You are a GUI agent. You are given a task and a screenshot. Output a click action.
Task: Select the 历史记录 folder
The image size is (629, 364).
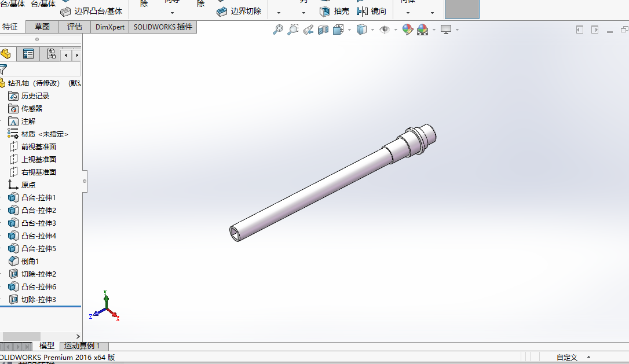tap(29, 96)
